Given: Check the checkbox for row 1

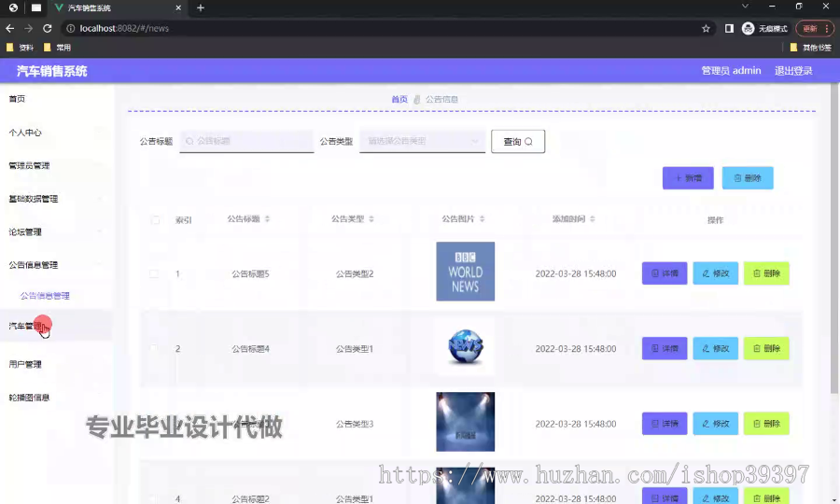Looking at the screenshot, I should pos(154,273).
